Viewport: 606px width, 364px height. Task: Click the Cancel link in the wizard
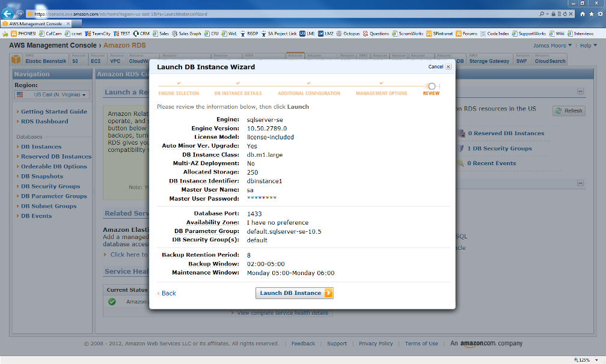coord(435,67)
